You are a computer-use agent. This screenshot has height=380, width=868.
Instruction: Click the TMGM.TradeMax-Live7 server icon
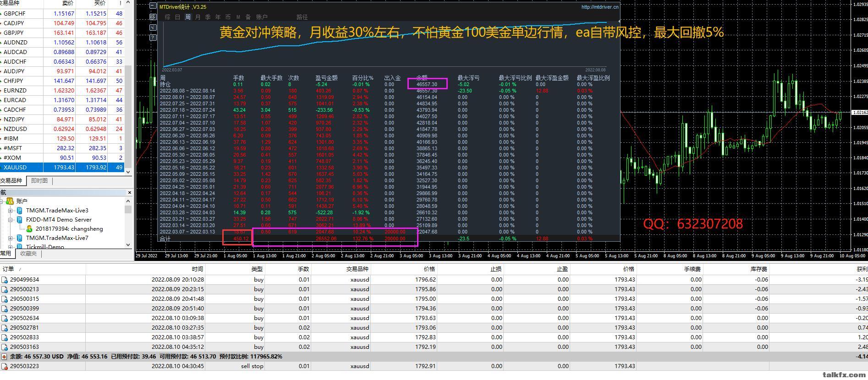[x=20, y=238]
